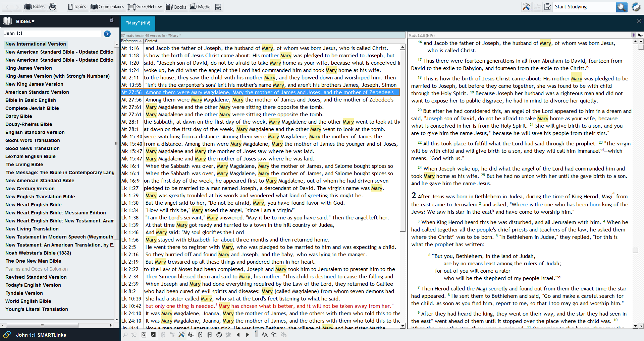This screenshot has width=644, height=341.
Task: Click the next book down-arrow icon
Action: 210,335
